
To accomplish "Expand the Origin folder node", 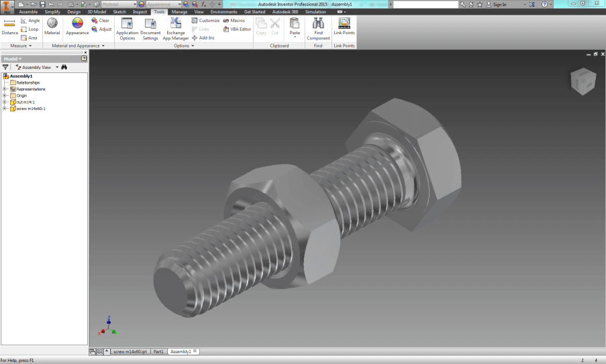I will pos(5,96).
